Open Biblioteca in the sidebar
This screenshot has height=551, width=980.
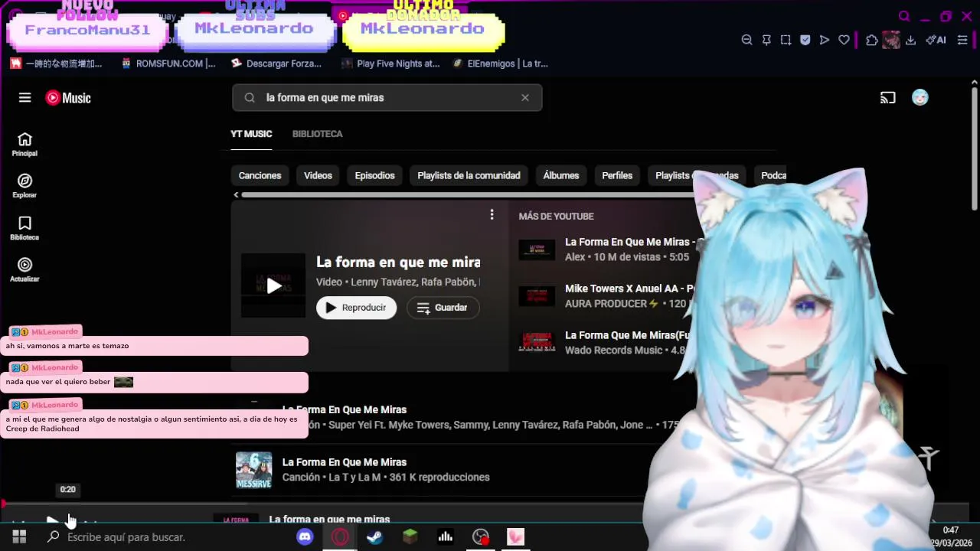24,228
